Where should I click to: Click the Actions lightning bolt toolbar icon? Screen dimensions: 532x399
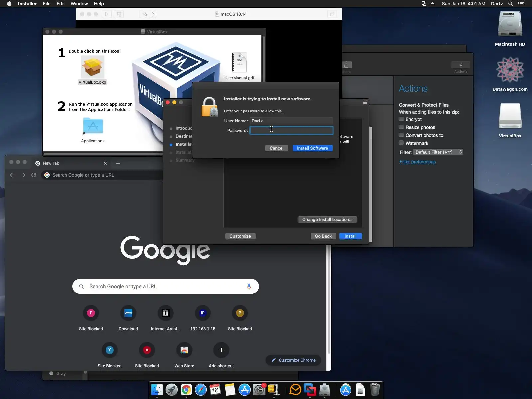(x=461, y=65)
